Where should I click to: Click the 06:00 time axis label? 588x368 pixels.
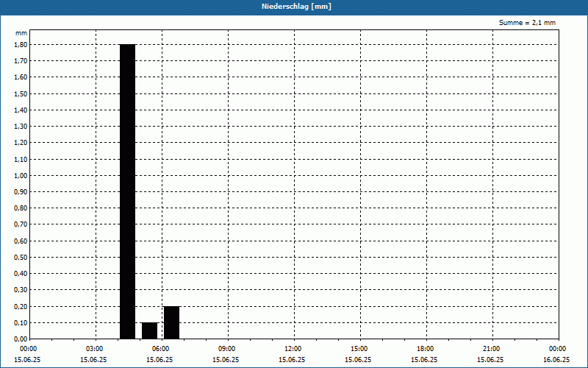[x=160, y=349]
